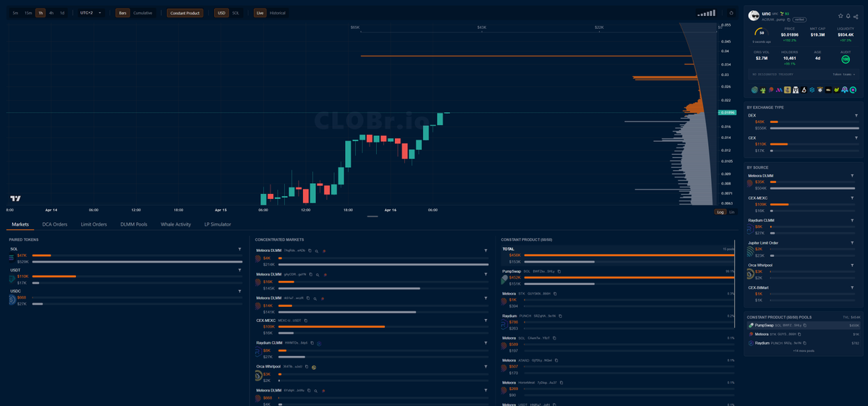Viewport: 868px width, 406px height.
Task: Open the LP Simulator tab
Action: pyautogui.click(x=218, y=224)
